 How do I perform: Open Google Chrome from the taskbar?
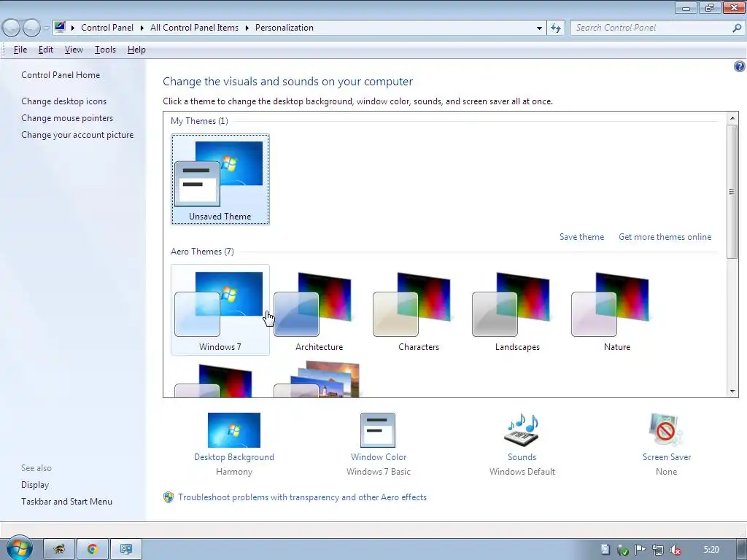click(x=93, y=549)
